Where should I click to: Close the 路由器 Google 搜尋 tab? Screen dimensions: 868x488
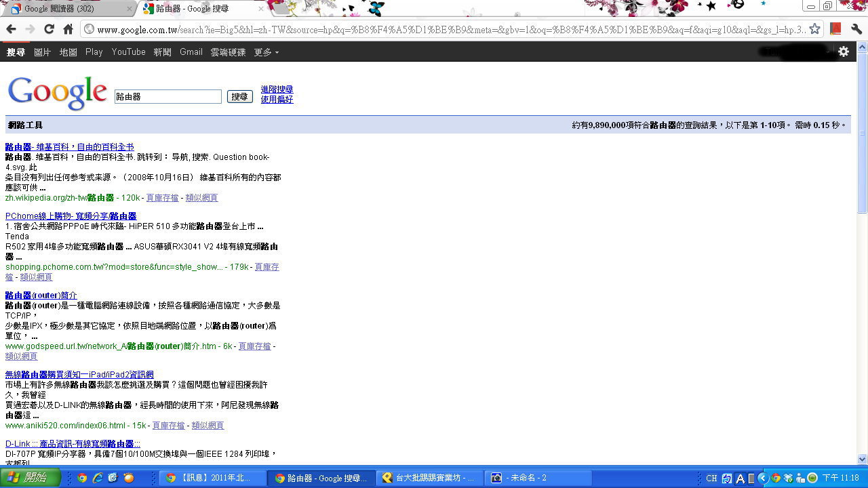260,9
